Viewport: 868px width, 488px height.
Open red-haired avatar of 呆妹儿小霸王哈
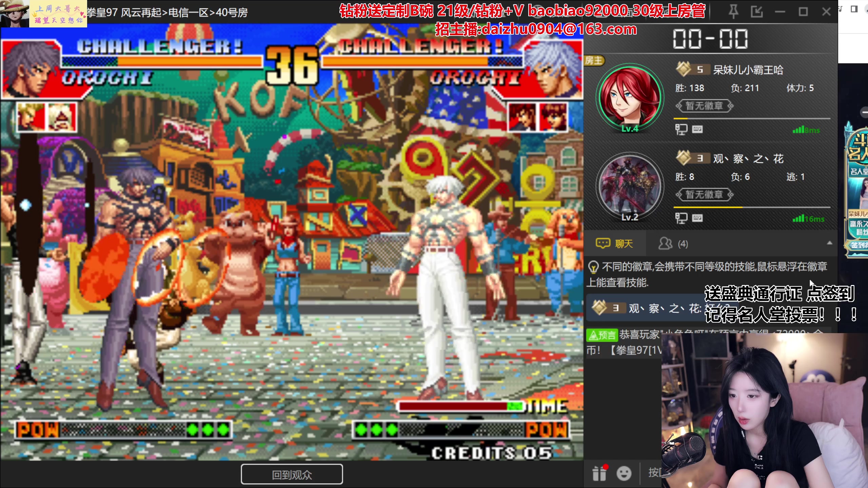click(x=630, y=97)
